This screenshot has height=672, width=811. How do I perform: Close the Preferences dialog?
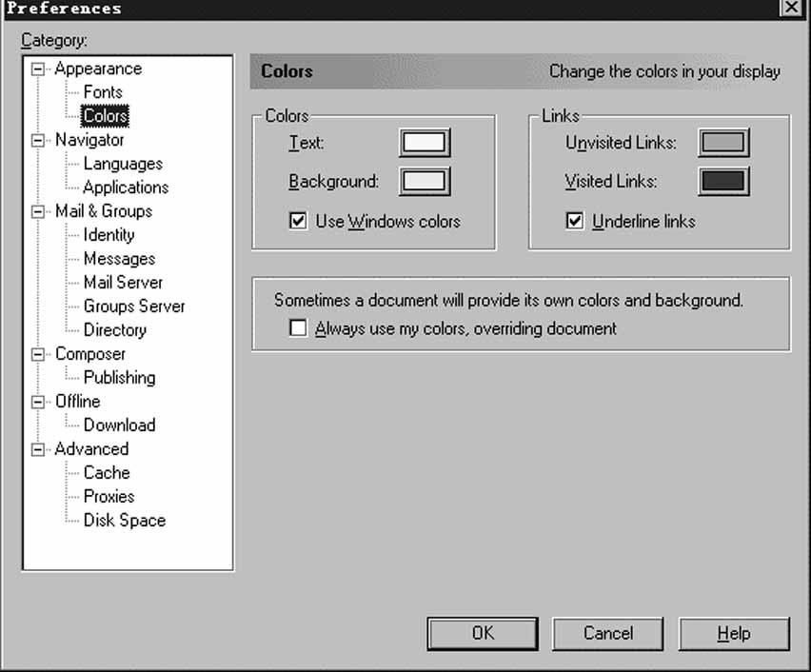click(791, 8)
